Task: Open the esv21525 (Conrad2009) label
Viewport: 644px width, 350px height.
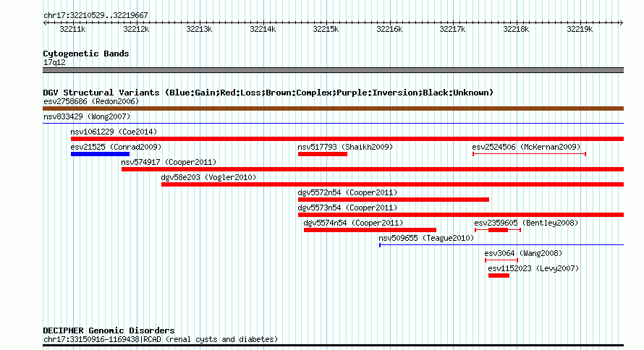Action: pos(116,147)
